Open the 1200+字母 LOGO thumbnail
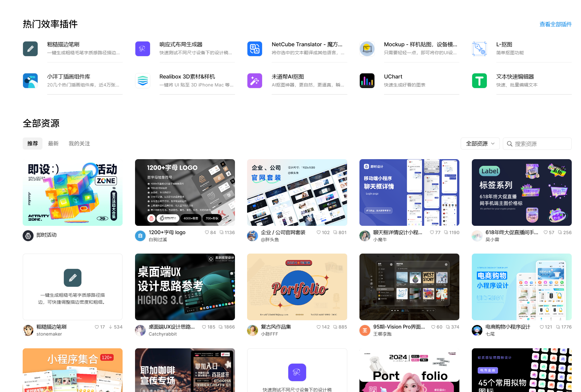This screenshot has height=392, width=581. (x=185, y=192)
